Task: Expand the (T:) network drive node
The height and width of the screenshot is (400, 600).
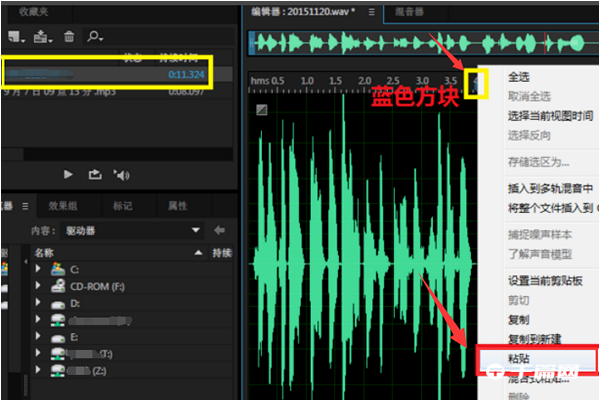Action: [38, 353]
